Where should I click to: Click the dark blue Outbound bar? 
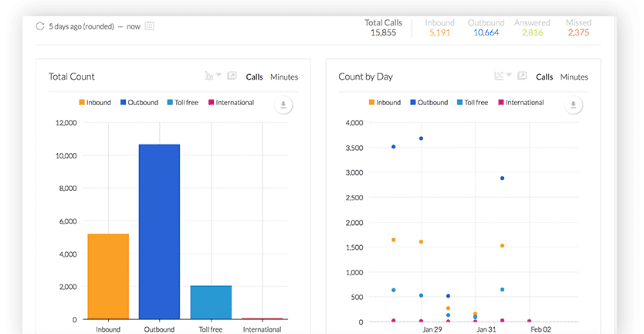159,232
